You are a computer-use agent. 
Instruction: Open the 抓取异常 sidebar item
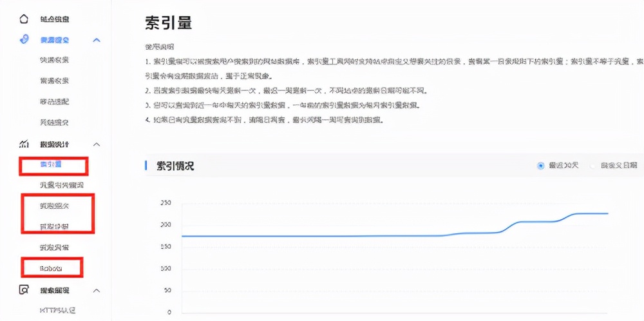(x=54, y=248)
